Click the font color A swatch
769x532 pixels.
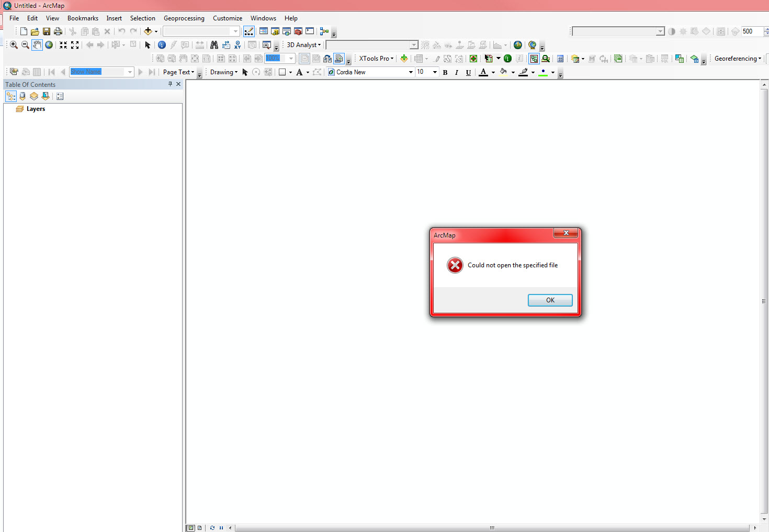[x=483, y=72]
